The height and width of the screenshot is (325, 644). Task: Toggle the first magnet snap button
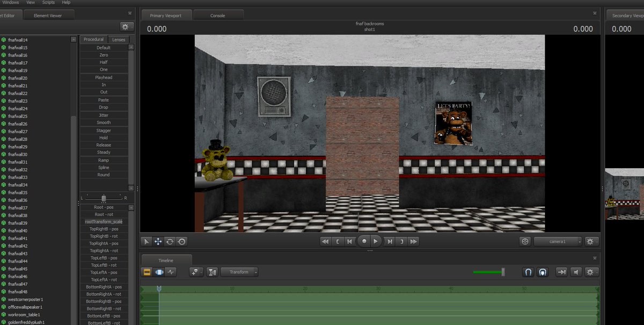528,272
